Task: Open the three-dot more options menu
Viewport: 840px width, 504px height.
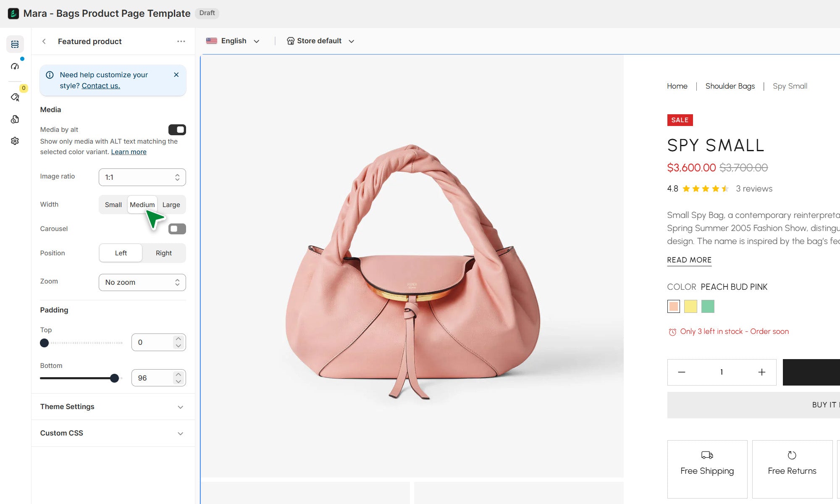Action: point(181,41)
